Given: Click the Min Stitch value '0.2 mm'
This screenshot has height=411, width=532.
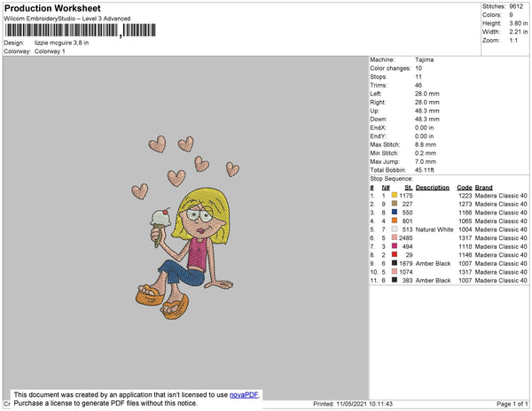Looking at the screenshot, I should pyautogui.click(x=426, y=153).
